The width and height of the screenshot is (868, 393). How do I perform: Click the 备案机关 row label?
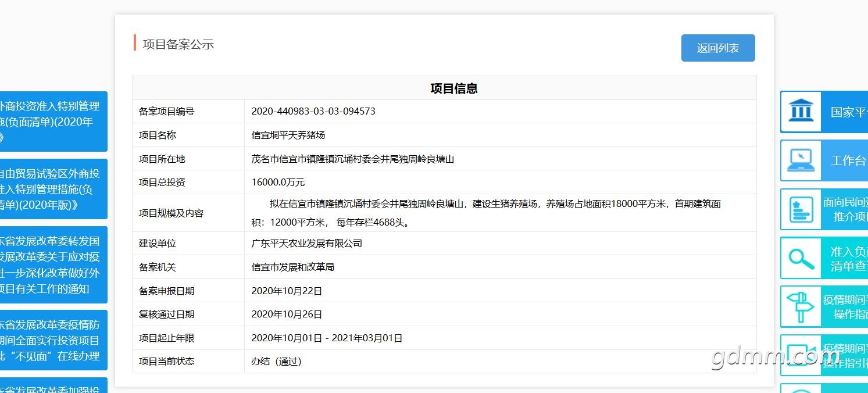coord(158,267)
